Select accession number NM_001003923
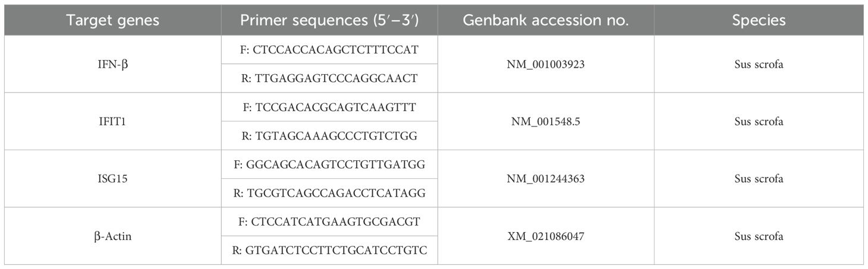Viewport: 868px width, 269px height. click(x=546, y=64)
